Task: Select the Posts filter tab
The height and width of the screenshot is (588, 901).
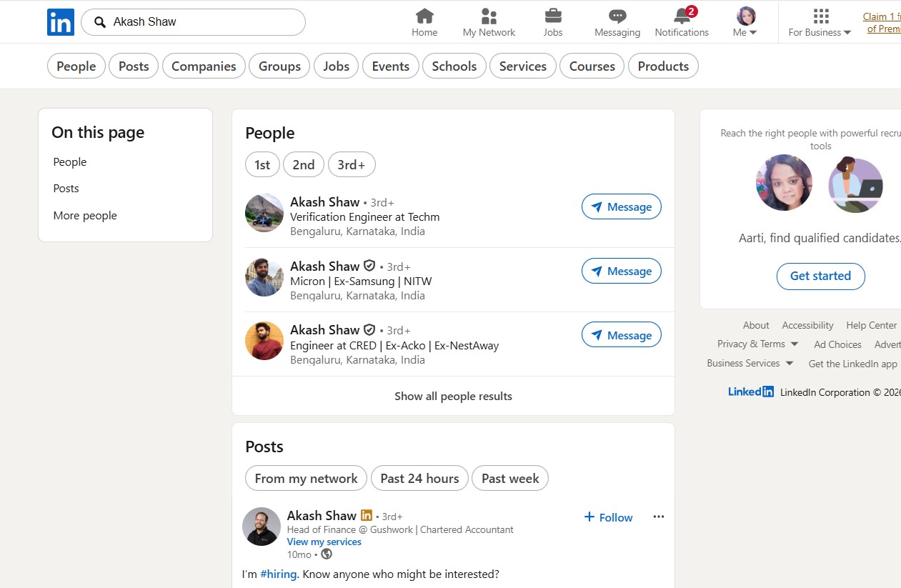Action: click(x=134, y=66)
